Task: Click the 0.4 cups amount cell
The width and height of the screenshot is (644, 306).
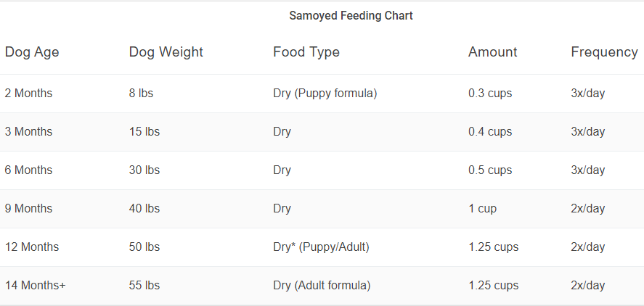Action: [x=490, y=132]
